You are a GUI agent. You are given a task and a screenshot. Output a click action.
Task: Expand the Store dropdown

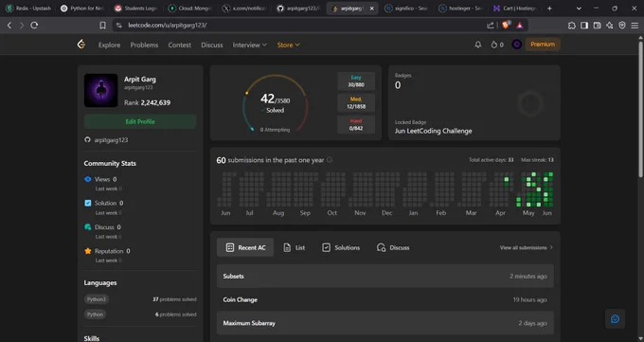point(288,45)
